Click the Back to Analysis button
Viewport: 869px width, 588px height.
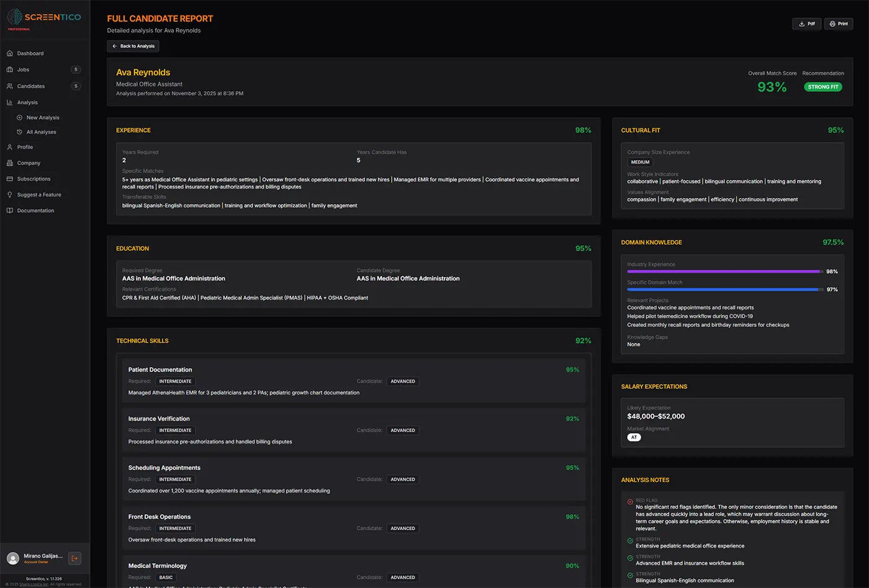pyautogui.click(x=132, y=45)
